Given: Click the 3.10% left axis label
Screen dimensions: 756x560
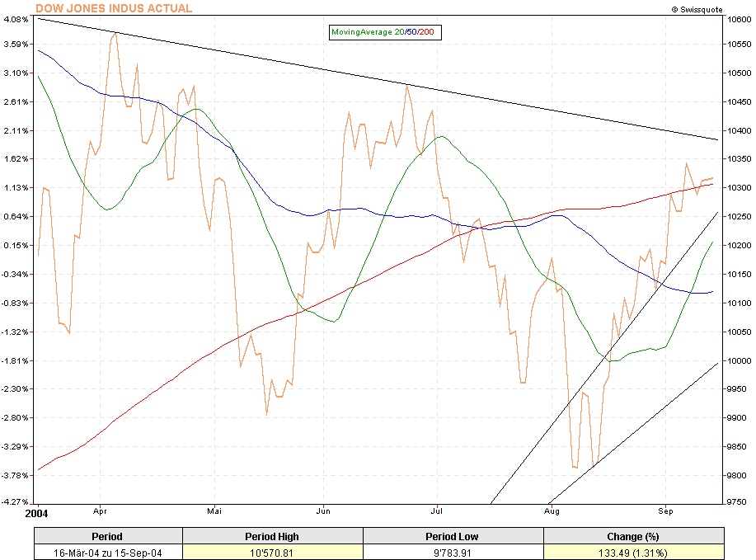Looking at the screenshot, I should (16, 73).
